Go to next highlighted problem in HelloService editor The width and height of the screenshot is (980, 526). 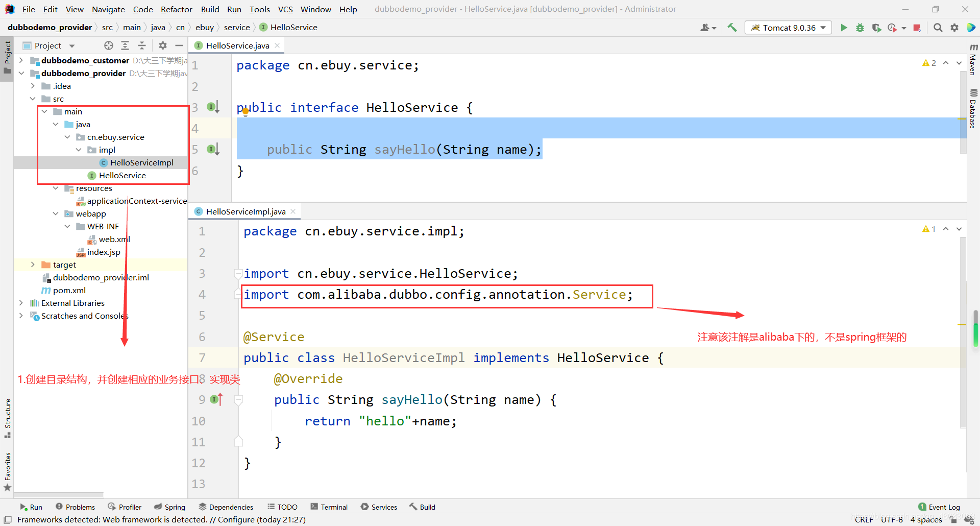[959, 63]
